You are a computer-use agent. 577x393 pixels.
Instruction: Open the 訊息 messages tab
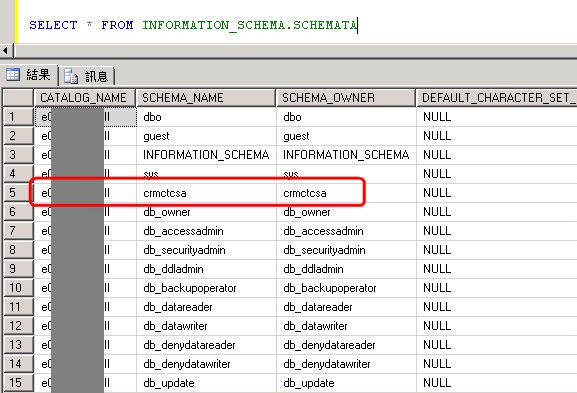tap(87, 76)
